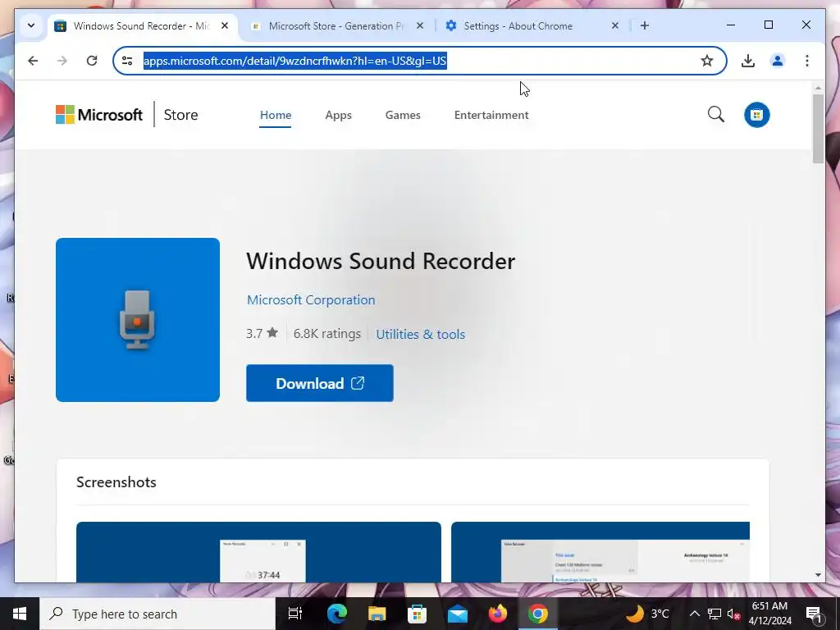
Task: Click the Chrome taskbar icon
Action: click(538, 614)
